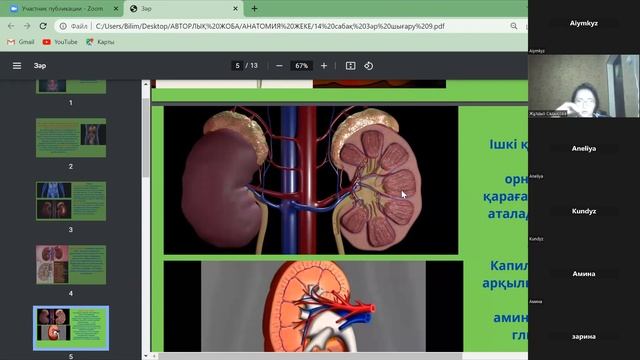Viewport: 640px width, 360px height.
Task: Click the magnifier icon in address bar
Action: pos(513,26)
